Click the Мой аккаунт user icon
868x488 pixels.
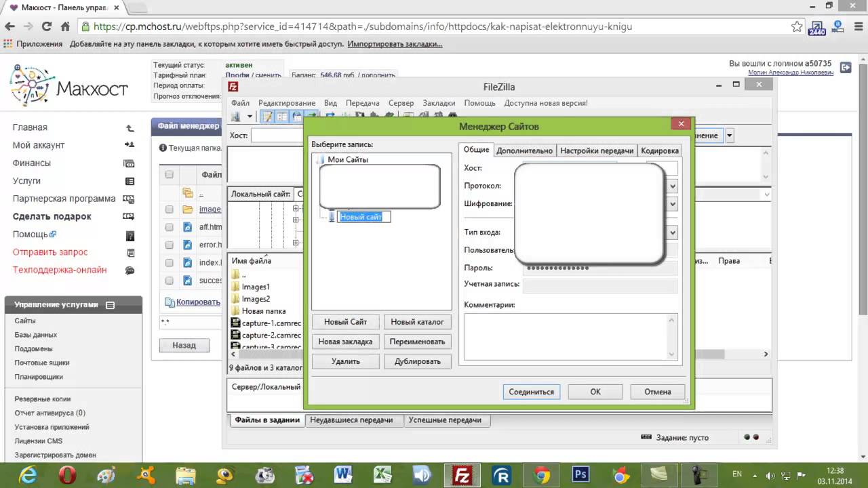pyautogui.click(x=130, y=145)
